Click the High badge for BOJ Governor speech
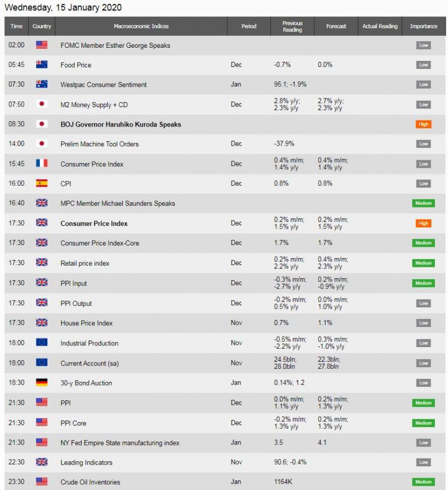Image resolution: width=448 pixels, height=490 pixels. pos(424,124)
